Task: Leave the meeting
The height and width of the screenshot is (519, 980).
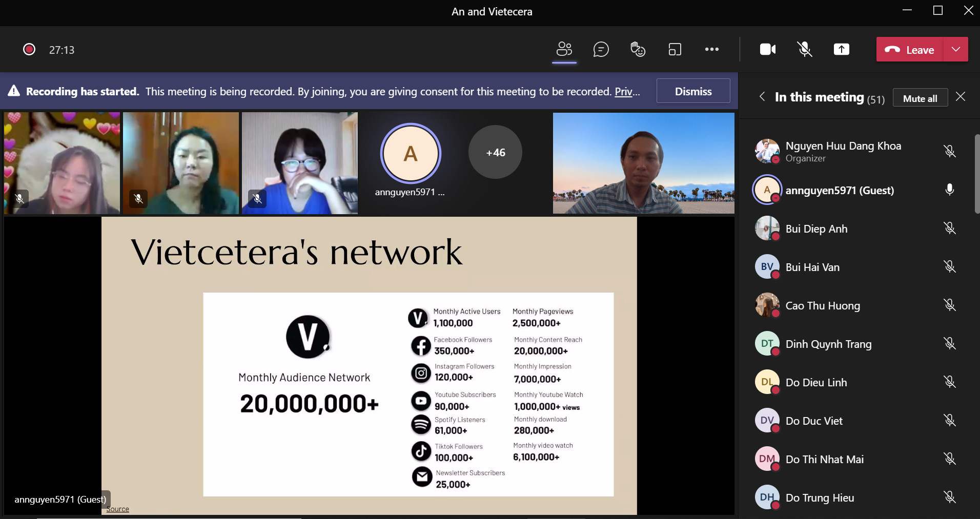Action: pos(910,50)
